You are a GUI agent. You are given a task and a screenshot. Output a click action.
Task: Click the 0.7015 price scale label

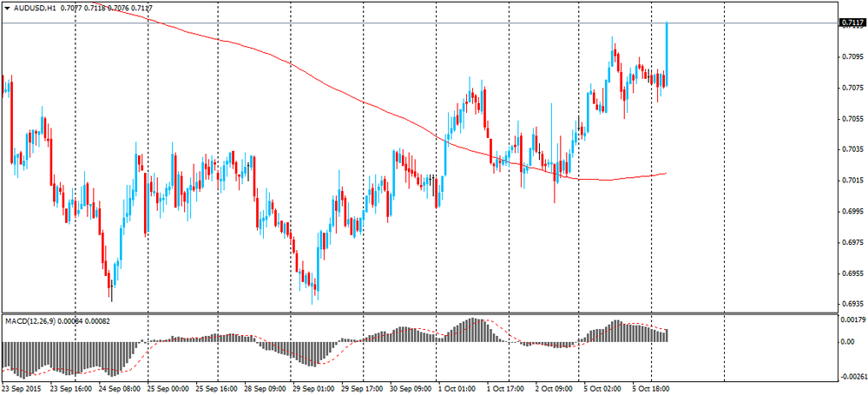(x=852, y=181)
